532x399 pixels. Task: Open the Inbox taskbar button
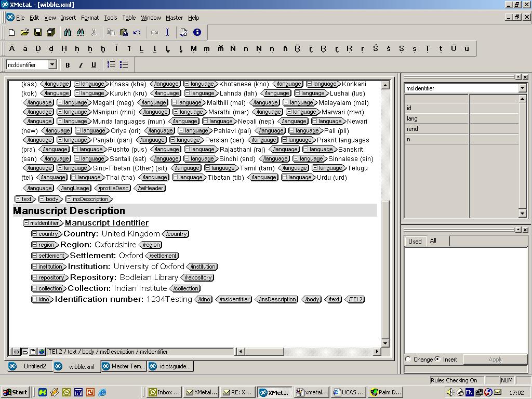(164, 392)
